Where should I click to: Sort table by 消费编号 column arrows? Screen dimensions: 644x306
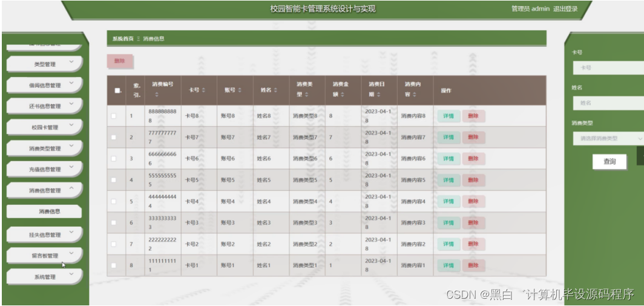point(157,95)
